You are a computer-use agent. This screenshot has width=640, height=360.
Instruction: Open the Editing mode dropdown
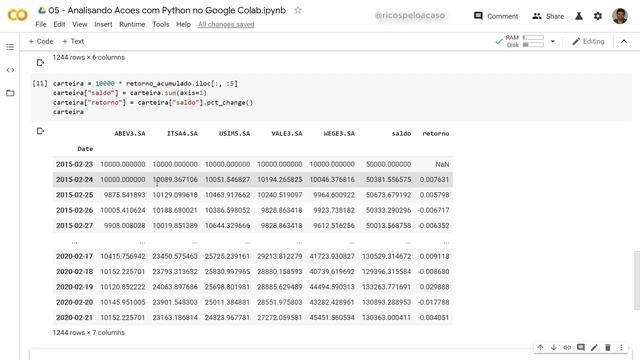(x=588, y=41)
